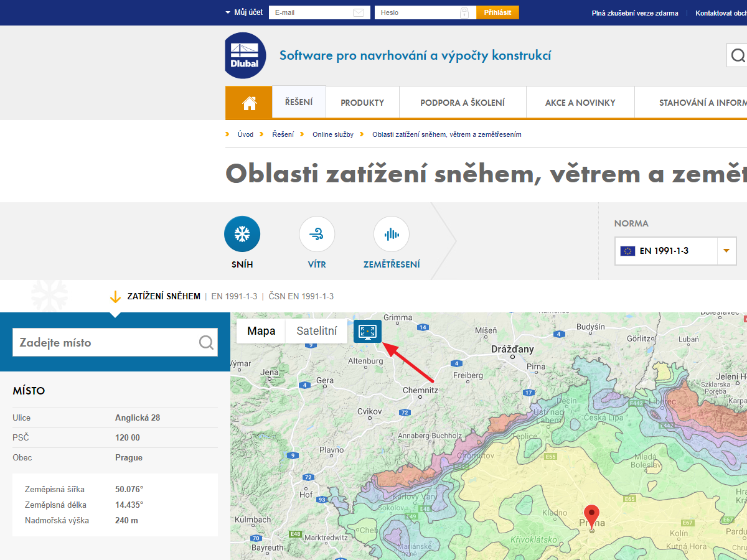The height and width of the screenshot is (560, 747).
Task: Switch back to Mapa view
Action: [x=261, y=331]
